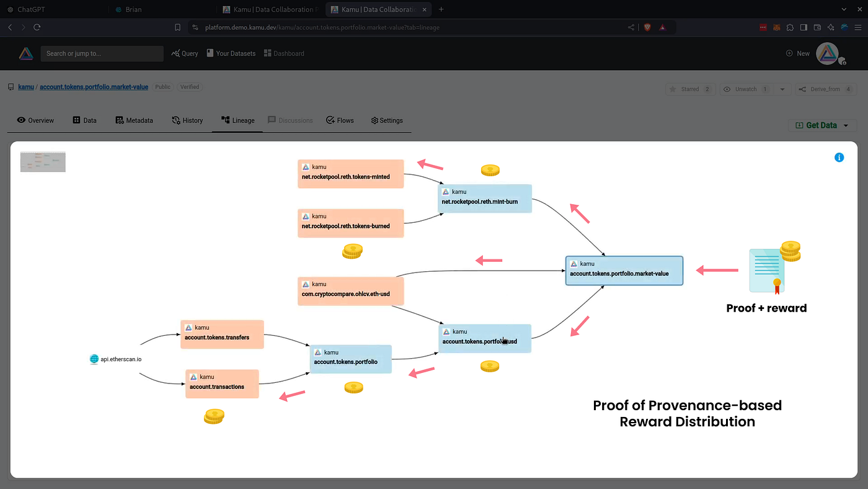This screenshot has height=489, width=868.
Task: Open the Get Data dropdown arrow
Action: [846, 125]
